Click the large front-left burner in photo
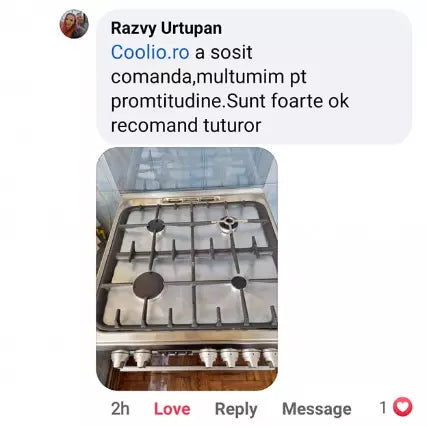 tap(148, 285)
